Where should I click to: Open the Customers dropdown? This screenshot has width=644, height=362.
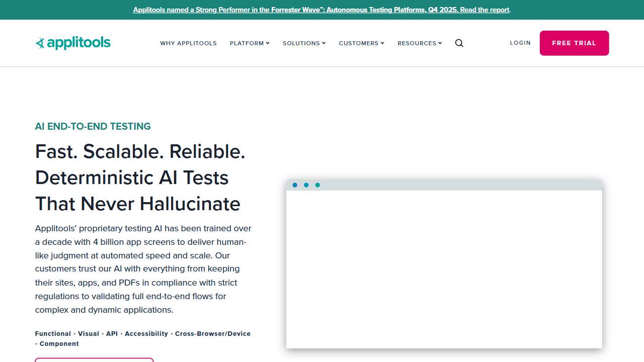tap(361, 43)
